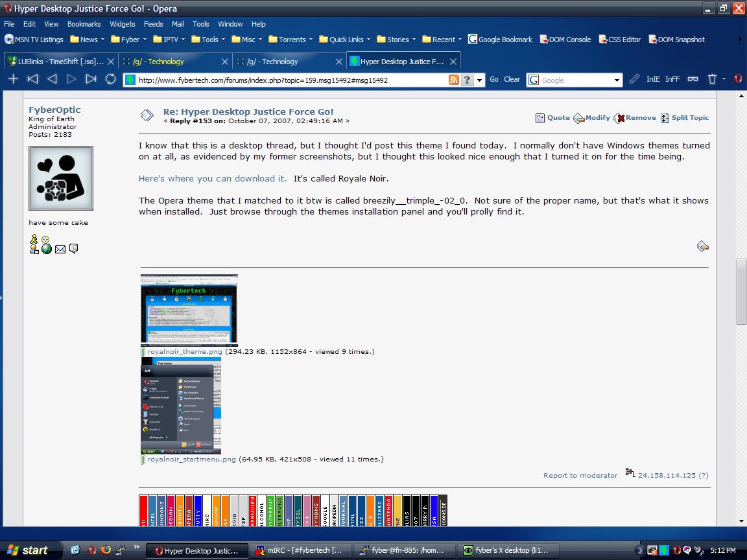Image resolution: width=747 pixels, height=560 pixels.
Task: Expand hidden tray icons with the arrow
Action: pyautogui.click(x=640, y=550)
